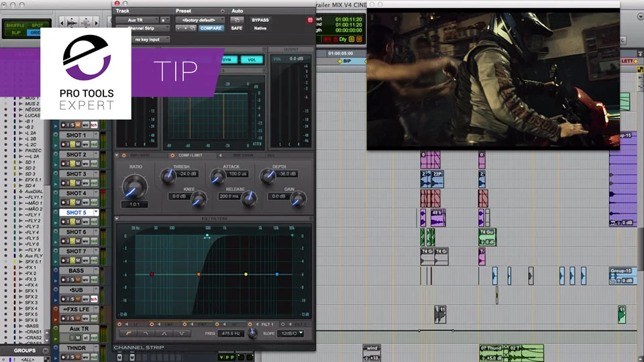
Task: Select the 48 fr clip in the timeline
Action: [438, 217]
